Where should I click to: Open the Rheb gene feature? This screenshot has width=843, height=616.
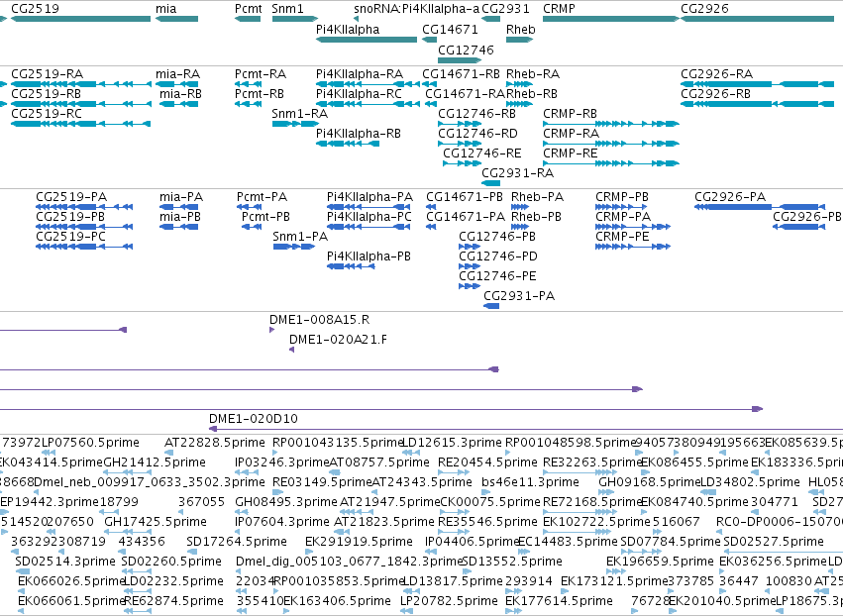(x=519, y=40)
